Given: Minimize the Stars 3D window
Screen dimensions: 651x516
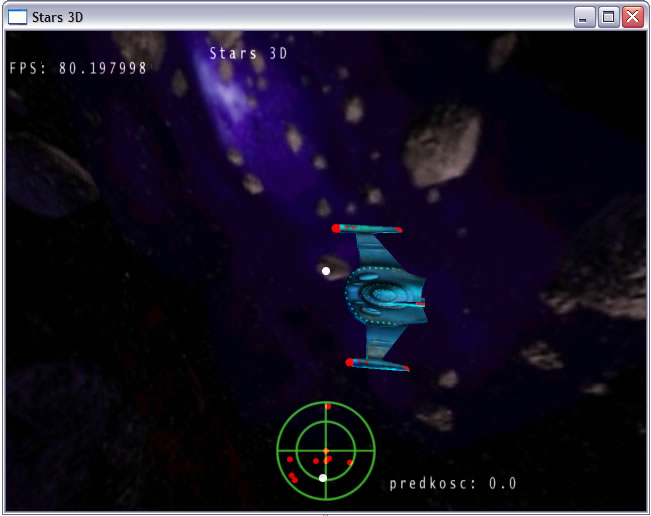Looking at the screenshot, I should click(x=585, y=17).
